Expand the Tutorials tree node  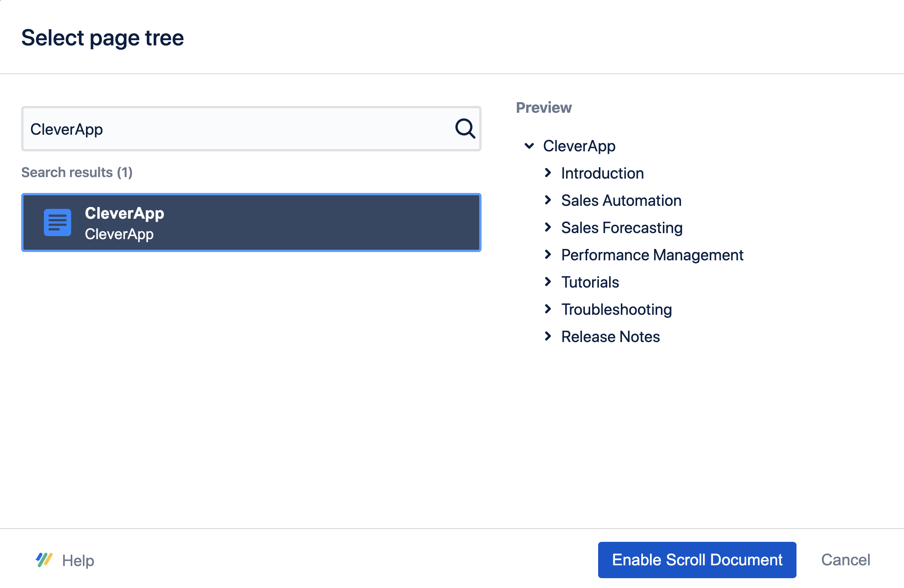click(548, 282)
